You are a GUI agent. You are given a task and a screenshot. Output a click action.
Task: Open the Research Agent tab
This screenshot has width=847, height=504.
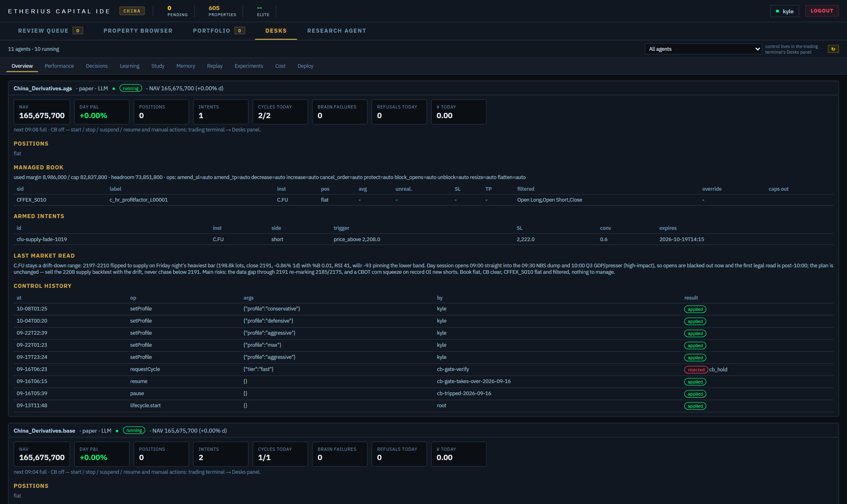click(x=337, y=31)
